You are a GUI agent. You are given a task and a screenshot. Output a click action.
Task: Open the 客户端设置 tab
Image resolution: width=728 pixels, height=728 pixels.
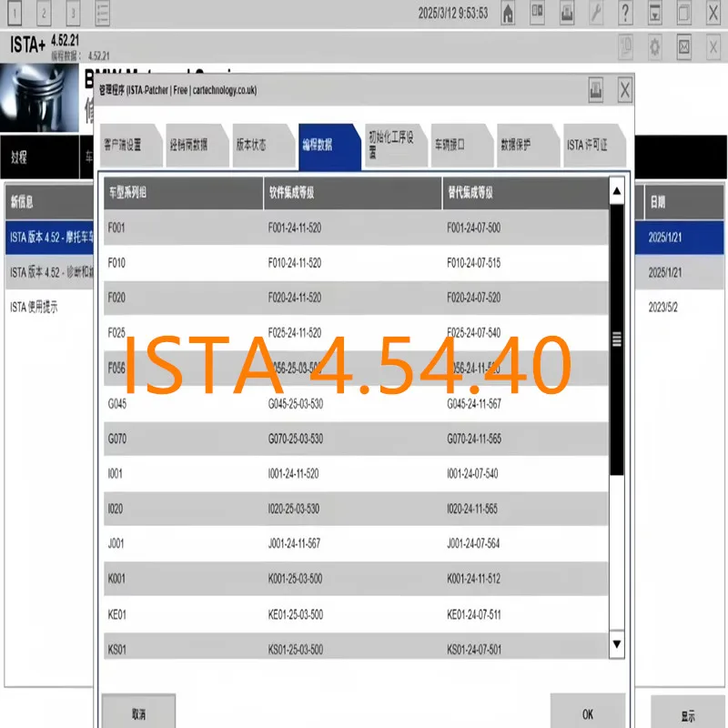tap(126, 146)
